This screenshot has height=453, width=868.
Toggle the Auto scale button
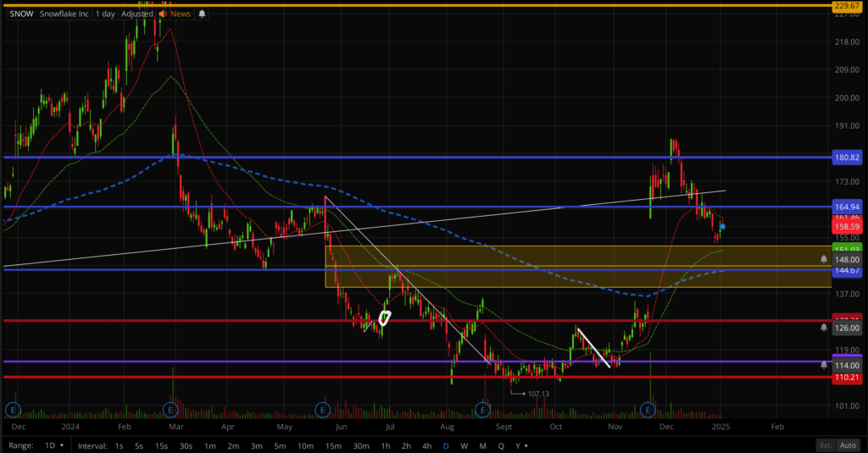[848, 445]
